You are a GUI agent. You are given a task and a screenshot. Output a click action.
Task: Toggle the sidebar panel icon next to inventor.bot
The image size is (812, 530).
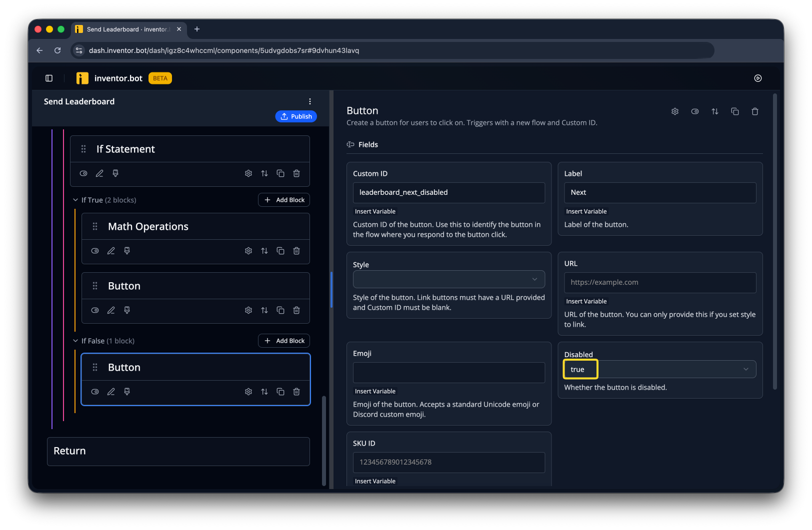[x=49, y=78]
